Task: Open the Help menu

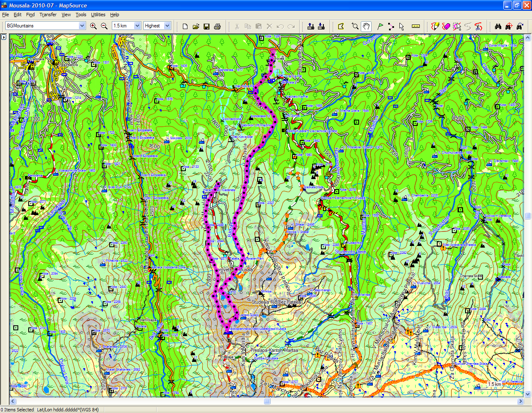Action: click(x=114, y=15)
